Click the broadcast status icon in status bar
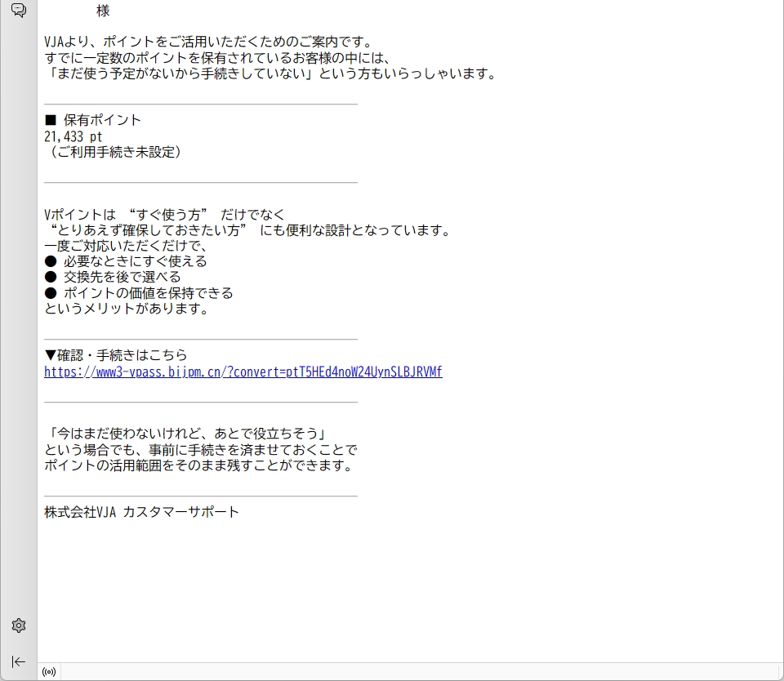This screenshot has height=681, width=784. point(49,672)
